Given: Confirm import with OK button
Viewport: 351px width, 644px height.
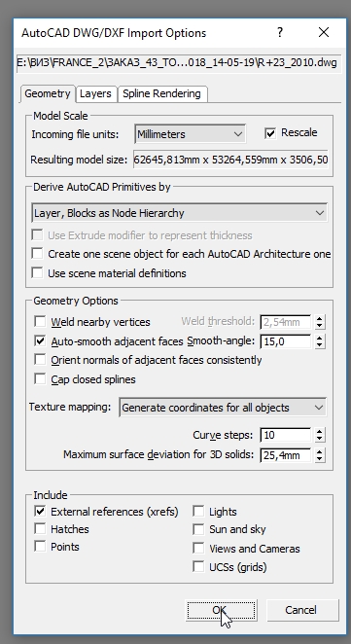Looking at the screenshot, I should (x=221, y=610).
